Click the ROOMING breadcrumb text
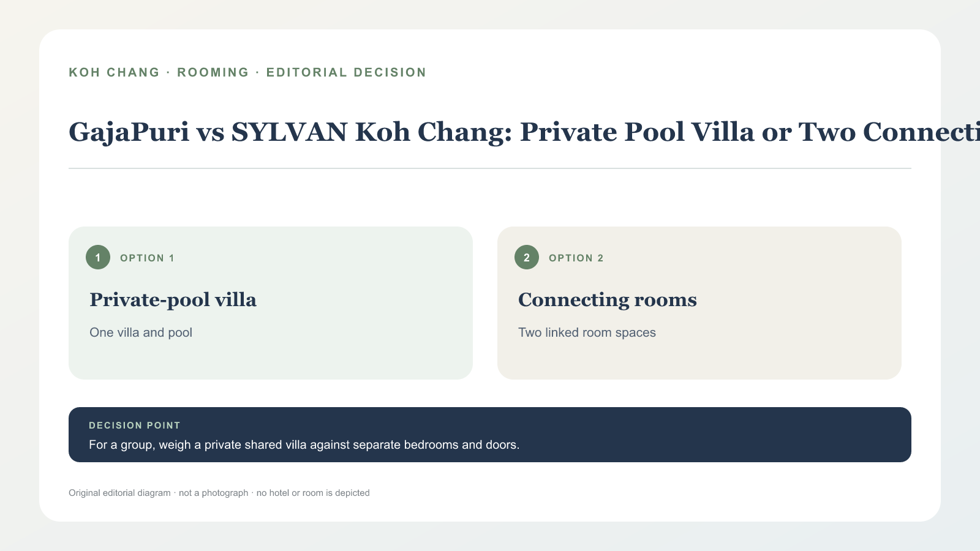 [213, 72]
